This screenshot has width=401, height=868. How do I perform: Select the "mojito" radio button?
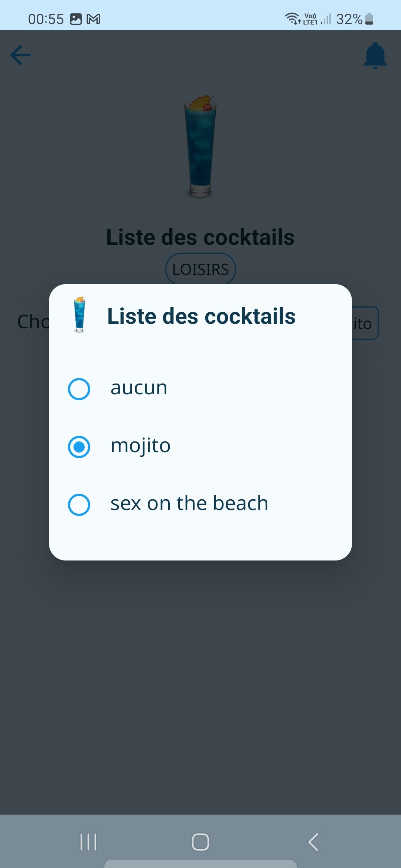coord(79,447)
